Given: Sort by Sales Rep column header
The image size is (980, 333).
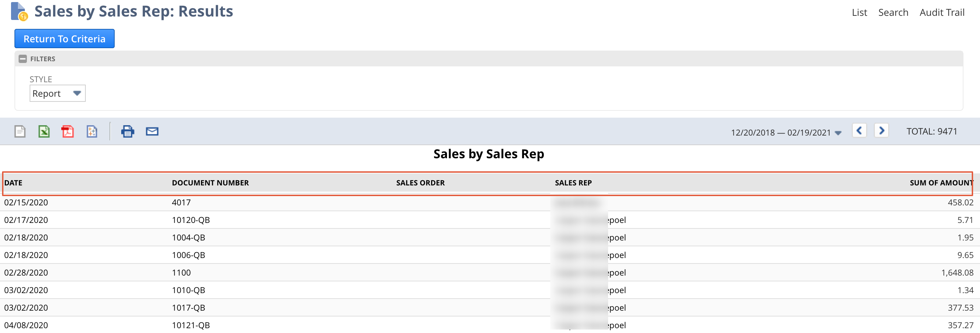Looking at the screenshot, I should 573,183.
